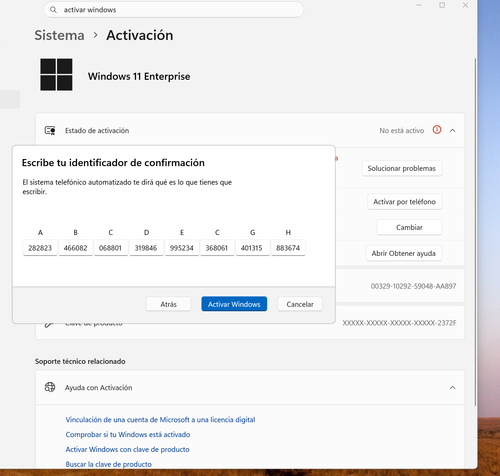Open the 'Vinculación de una cuenta de Microsoft' link
This screenshot has height=476, width=500.
pos(160,420)
